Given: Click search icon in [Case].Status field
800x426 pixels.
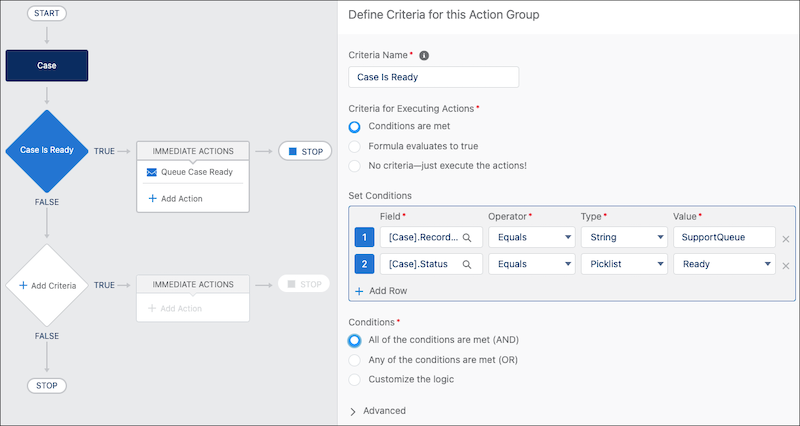Looking at the screenshot, I should pyautogui.click(x=466, y=265).
